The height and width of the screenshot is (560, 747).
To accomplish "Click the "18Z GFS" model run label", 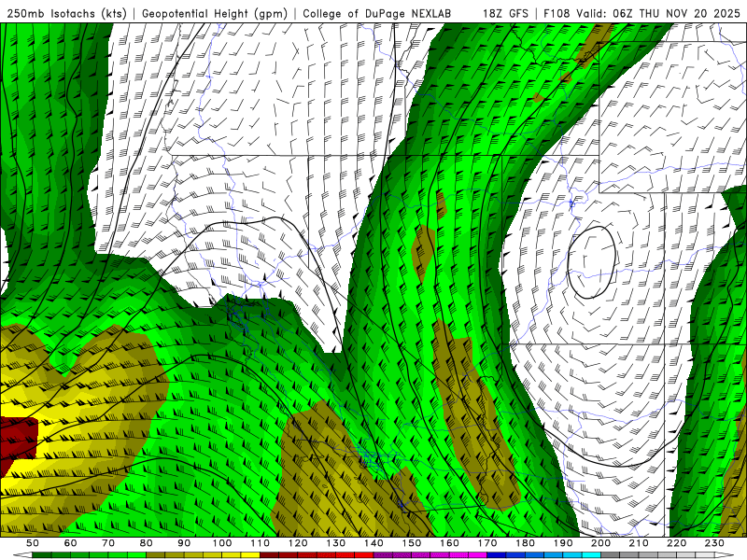I will point(505,13).
